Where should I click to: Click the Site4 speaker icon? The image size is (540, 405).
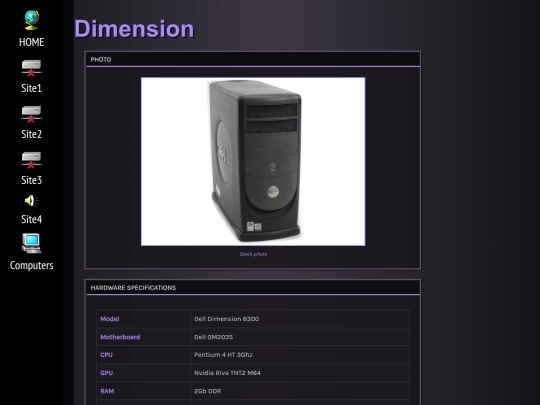31,201
